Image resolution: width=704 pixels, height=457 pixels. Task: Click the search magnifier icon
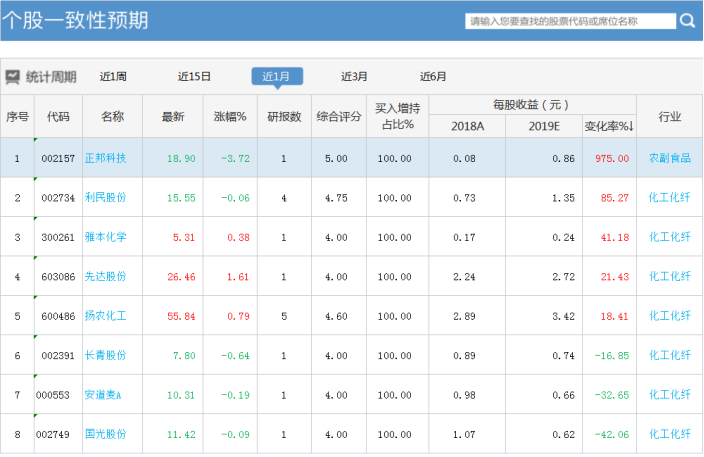pyautogui.click(x=687, y=21)
